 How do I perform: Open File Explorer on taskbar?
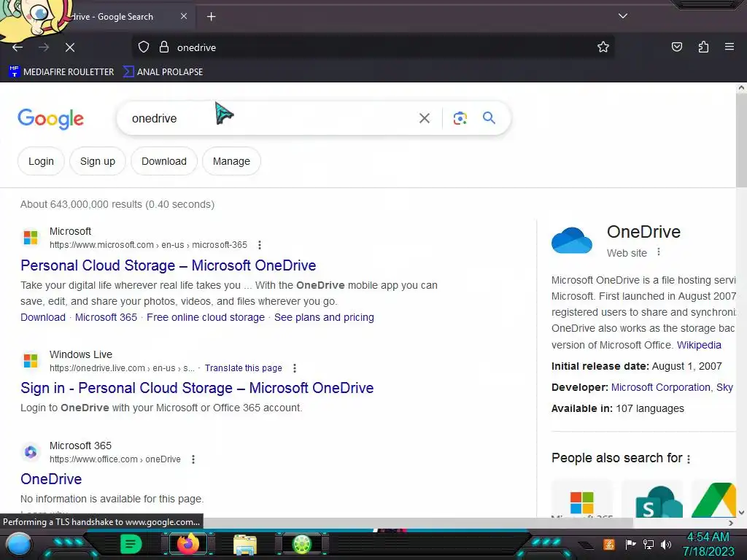[x=245, y=545]
